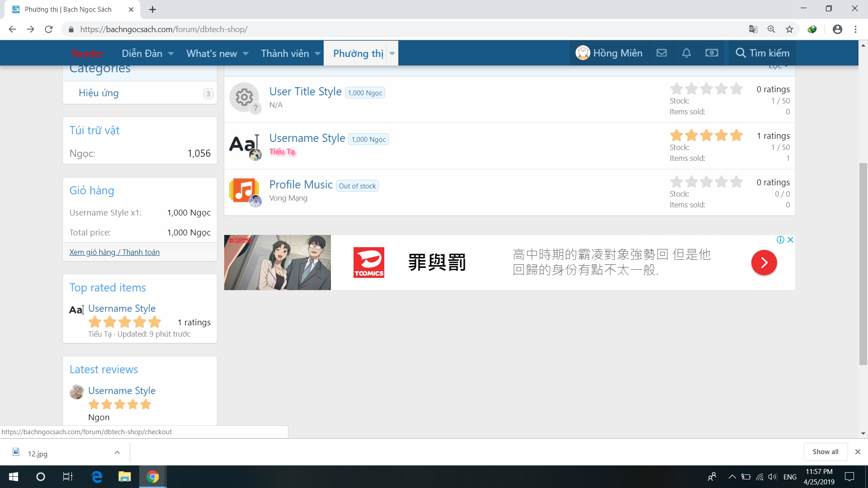
Task: Open the inbox envelope icon
Action: pyautogui.click(x=661, y=53)
